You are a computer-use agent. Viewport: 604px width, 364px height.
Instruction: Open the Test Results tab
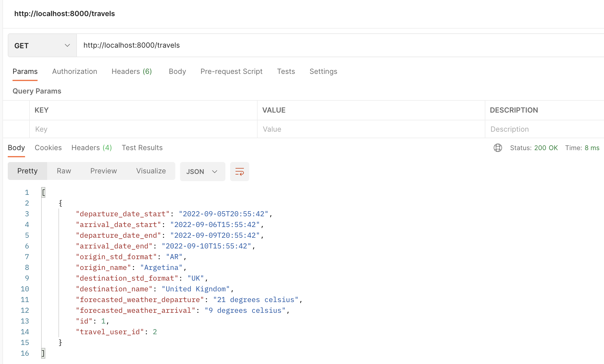tap(142, 148)
